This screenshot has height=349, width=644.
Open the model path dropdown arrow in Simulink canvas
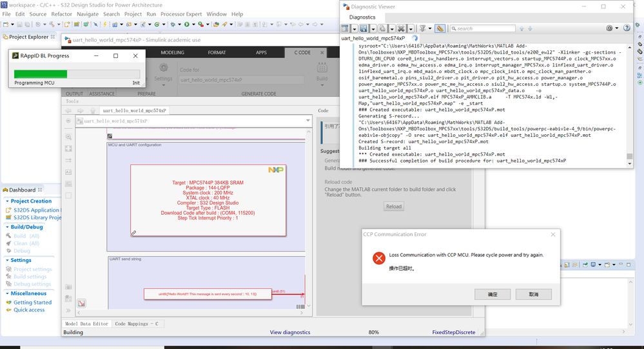tap(307, 121)
